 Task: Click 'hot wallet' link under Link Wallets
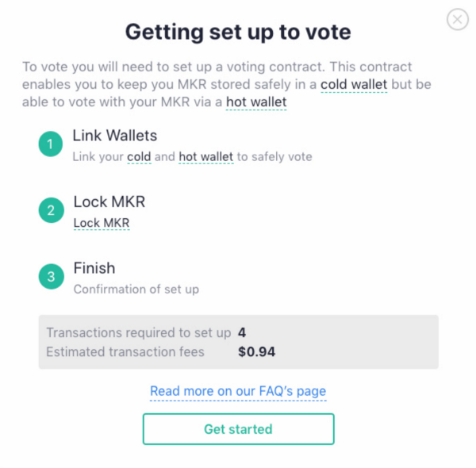(x=206, y=156)
